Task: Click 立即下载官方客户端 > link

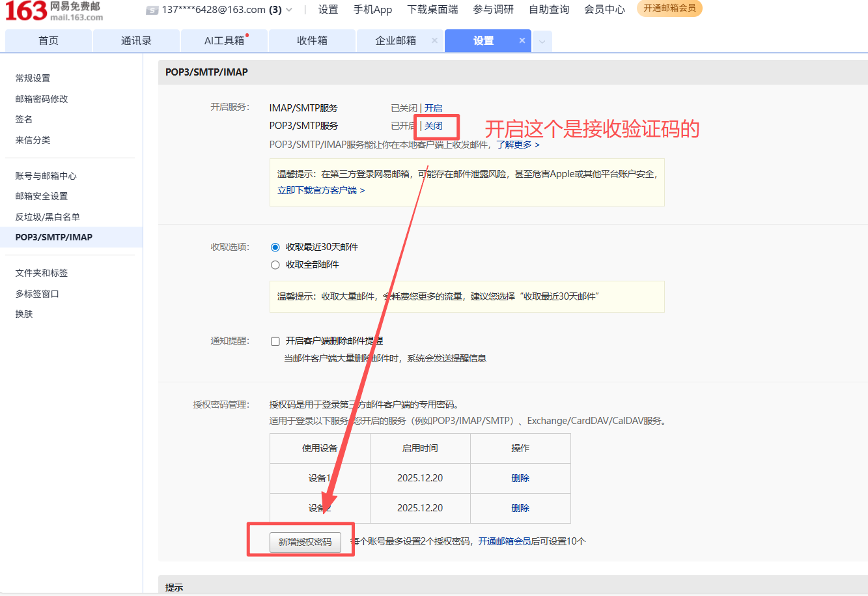Action: coord(321,190)
